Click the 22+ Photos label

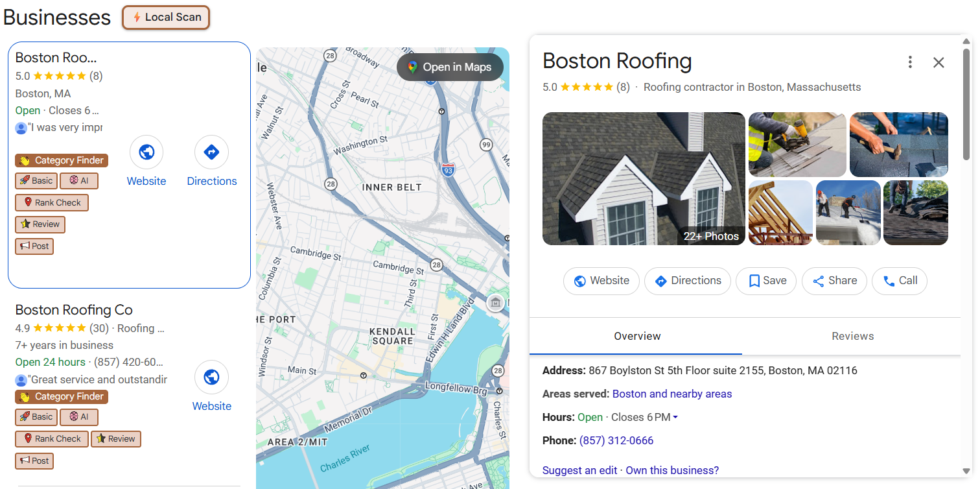[711, 236]
